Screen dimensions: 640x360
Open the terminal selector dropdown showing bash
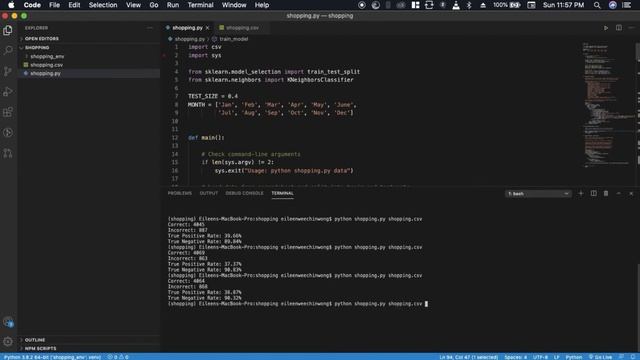pos(538,193)
